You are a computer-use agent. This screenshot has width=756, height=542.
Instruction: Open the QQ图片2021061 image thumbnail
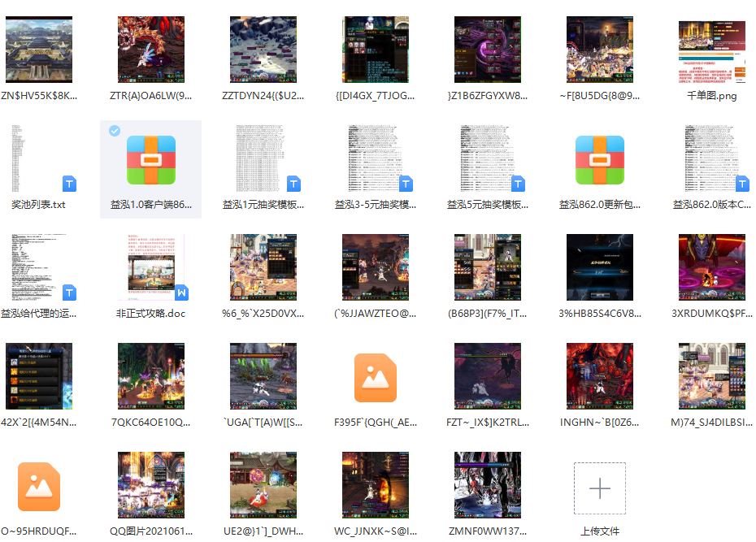[151, 486]
